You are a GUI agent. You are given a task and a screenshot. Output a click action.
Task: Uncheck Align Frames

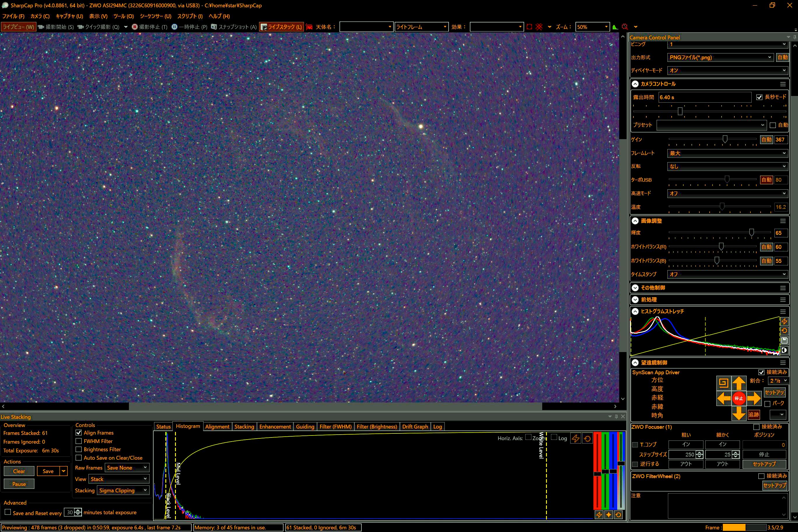(79, 433)
